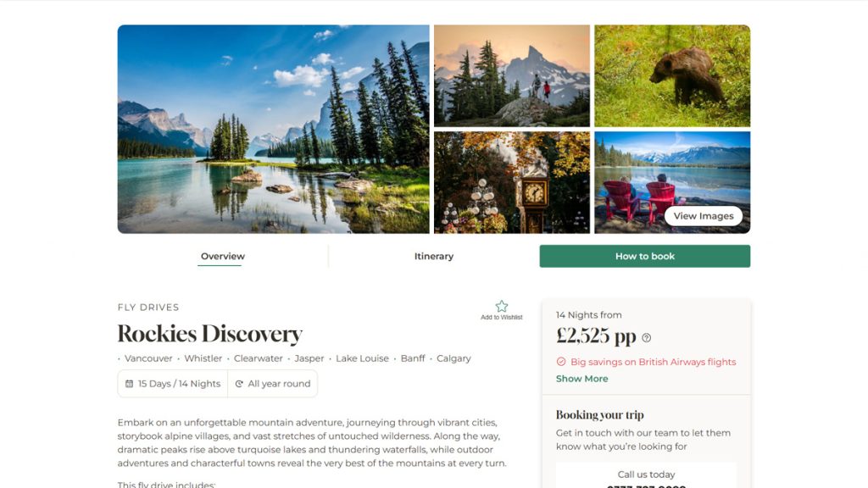868x488 pixels.
Task: Click the How to book button
Action: pyautogui.click(x=645, y=256)
